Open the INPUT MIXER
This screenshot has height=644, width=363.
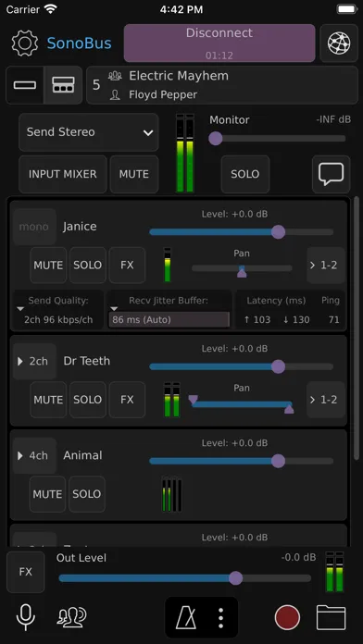(62, 174)
